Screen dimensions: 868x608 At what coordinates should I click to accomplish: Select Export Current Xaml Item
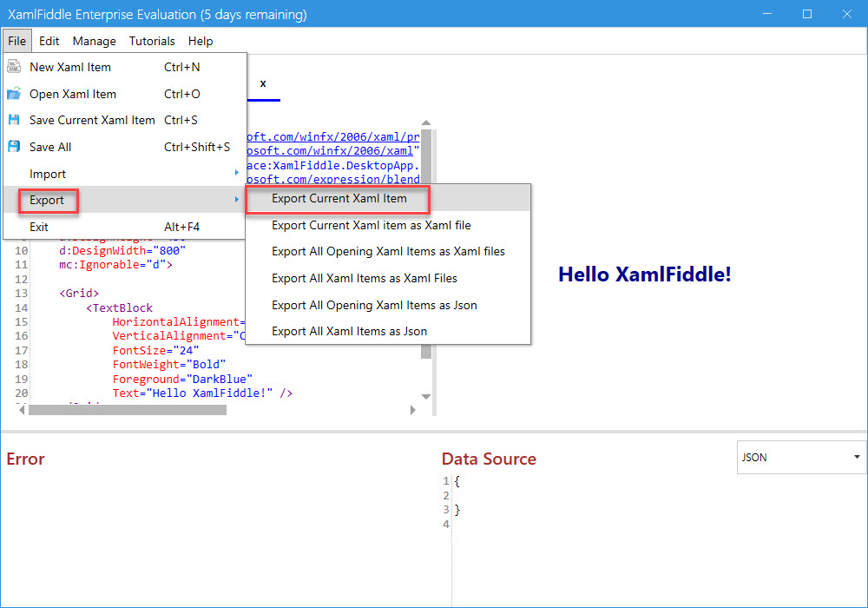(387, 198)
